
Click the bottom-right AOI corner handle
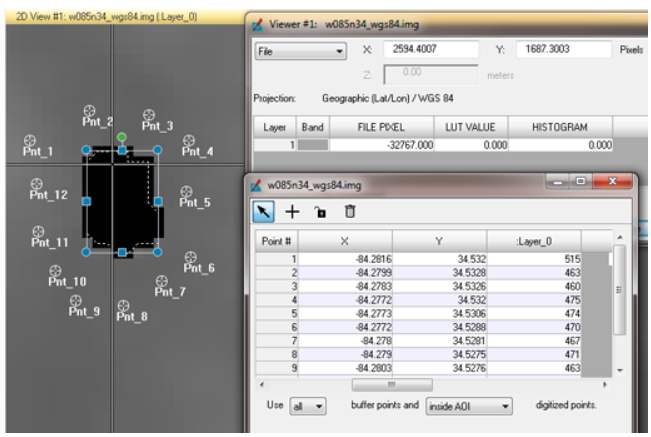(x=157, y=252)
